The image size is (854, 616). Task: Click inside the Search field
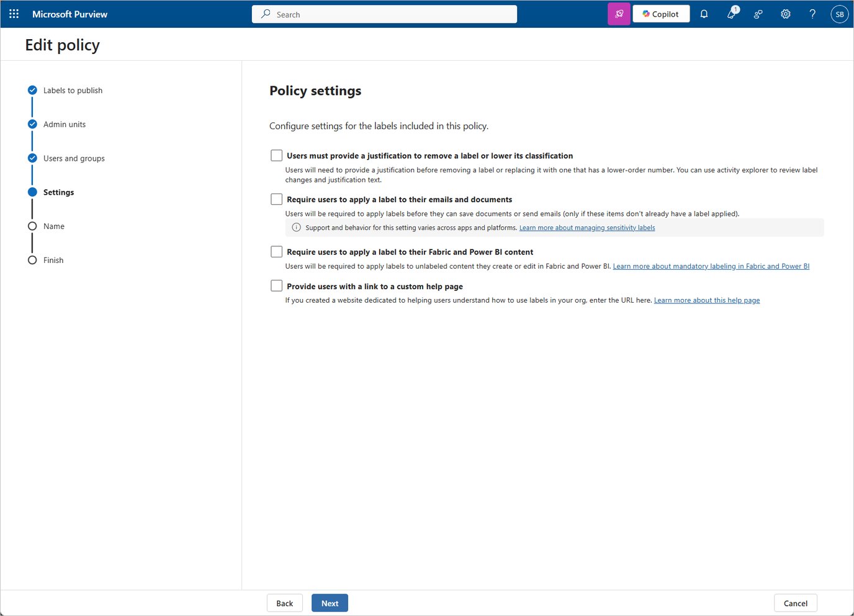[384, 14]
